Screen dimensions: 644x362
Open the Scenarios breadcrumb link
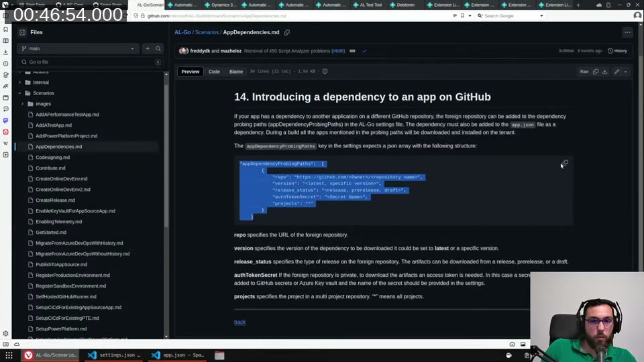click(207, 32)
